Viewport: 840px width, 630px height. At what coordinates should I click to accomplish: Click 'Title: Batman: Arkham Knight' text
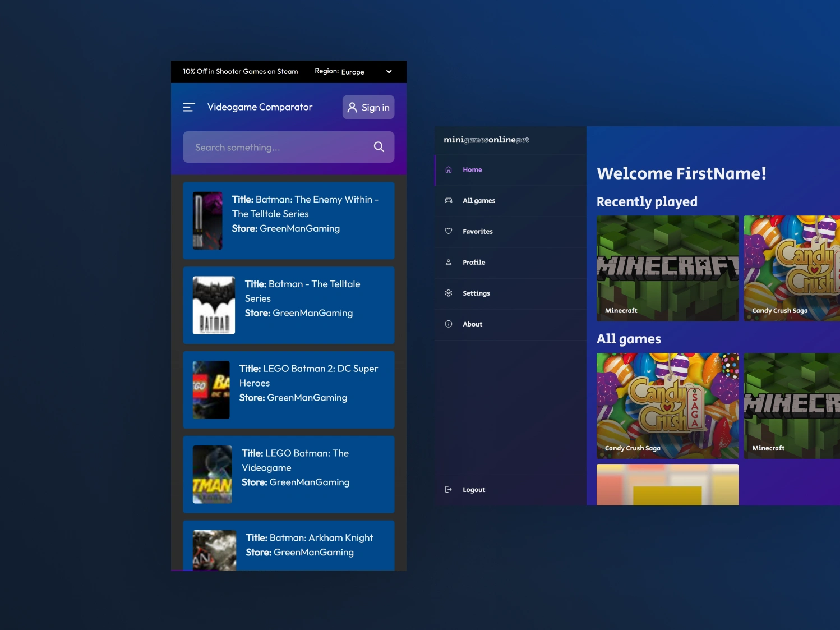310,538
